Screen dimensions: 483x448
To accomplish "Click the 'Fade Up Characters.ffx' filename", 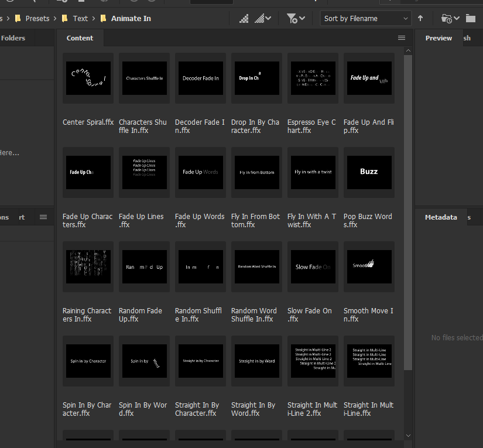I will (x=87, y=220).
